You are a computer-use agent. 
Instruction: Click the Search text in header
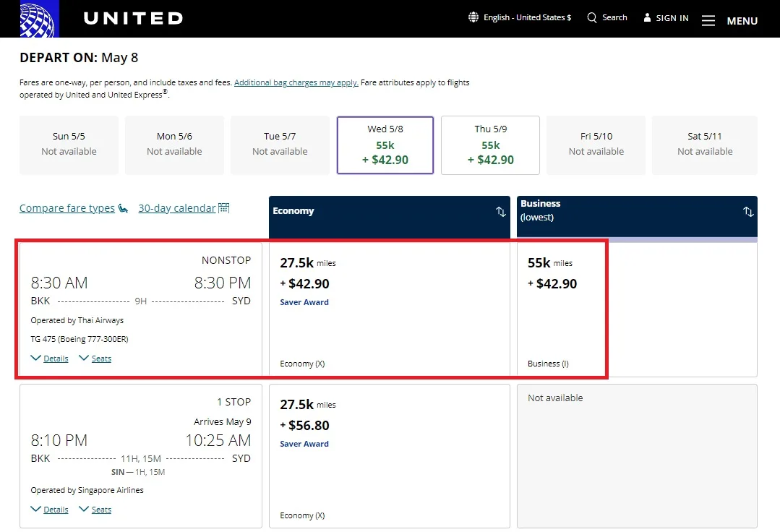pyautogui.click(x=614, y=17)
